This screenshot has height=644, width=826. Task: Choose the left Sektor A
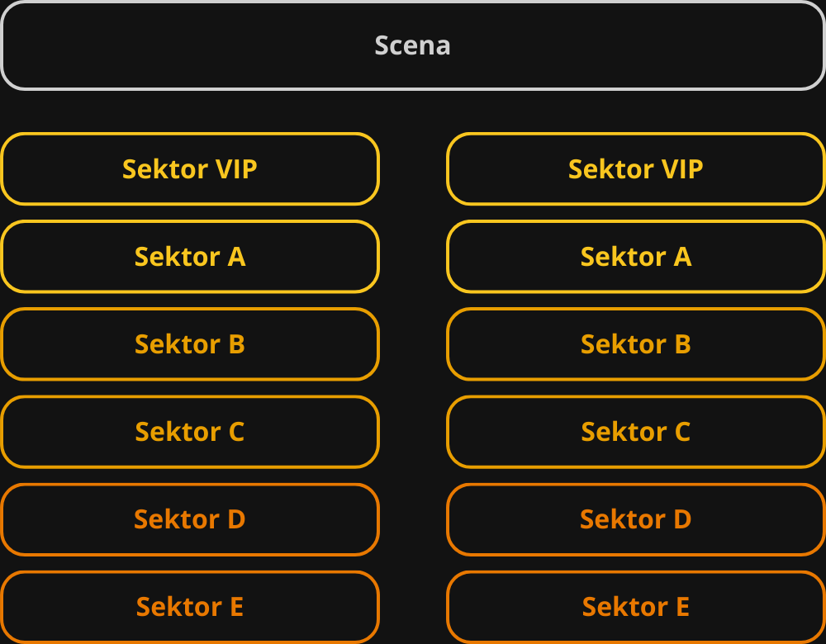pyautogui.click(x=190, y=257)
